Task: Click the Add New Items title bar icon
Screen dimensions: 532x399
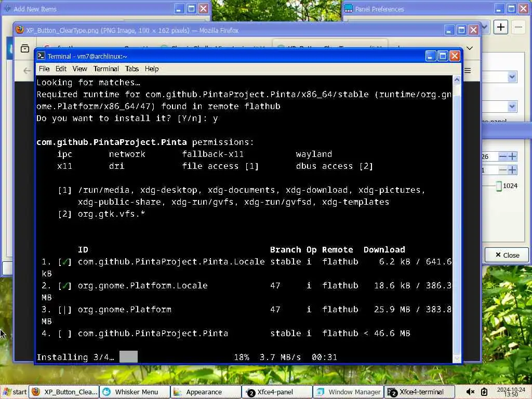Action: click(7, 9)
